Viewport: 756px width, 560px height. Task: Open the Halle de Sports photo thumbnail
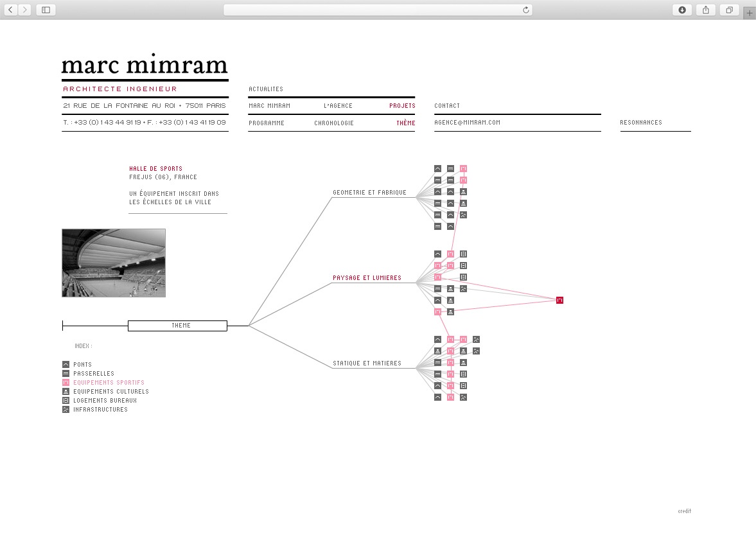click(x=114, y=263)
